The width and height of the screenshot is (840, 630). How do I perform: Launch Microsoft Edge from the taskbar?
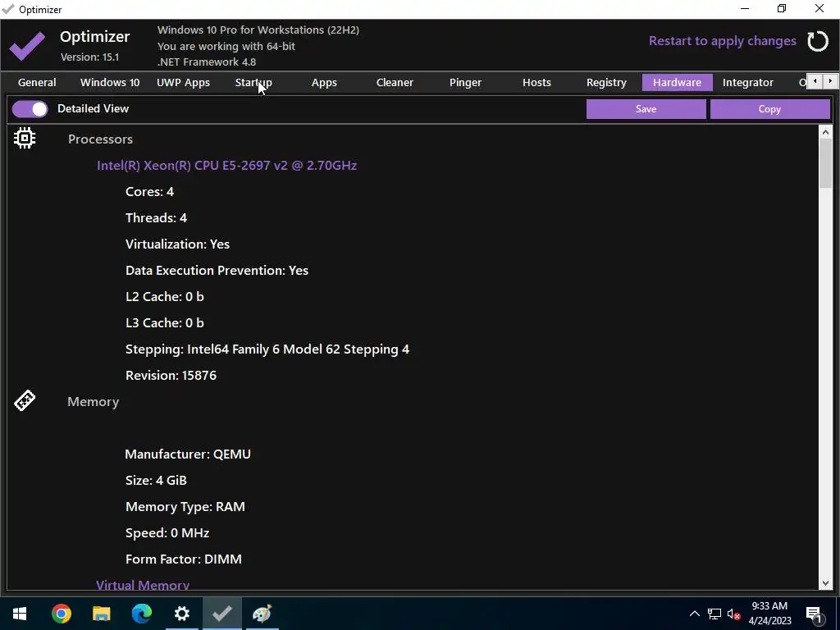(141, 614)
